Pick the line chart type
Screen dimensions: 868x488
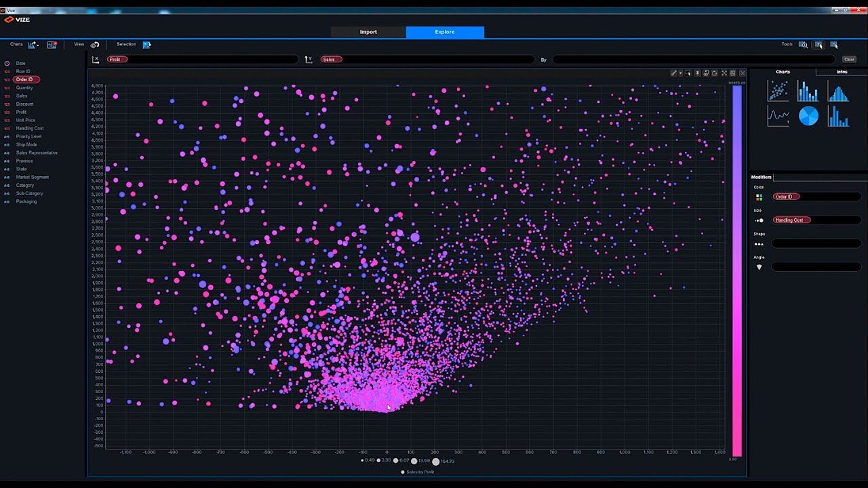tap(778, 116)
